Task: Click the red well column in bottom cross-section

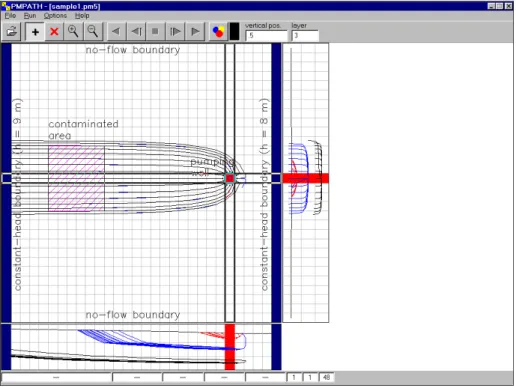Action: tap(230, 347)
